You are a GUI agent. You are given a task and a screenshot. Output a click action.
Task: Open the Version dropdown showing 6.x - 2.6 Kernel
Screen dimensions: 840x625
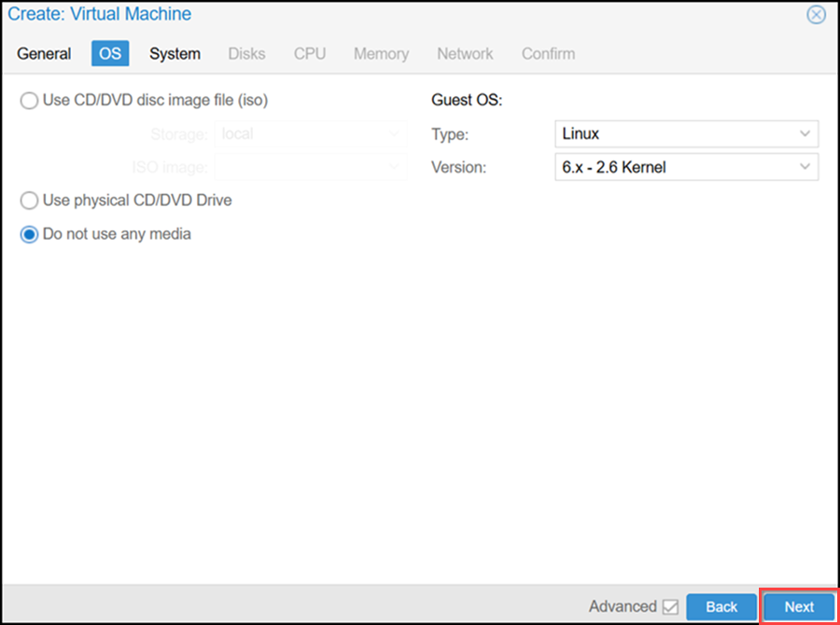pos(686,167)
